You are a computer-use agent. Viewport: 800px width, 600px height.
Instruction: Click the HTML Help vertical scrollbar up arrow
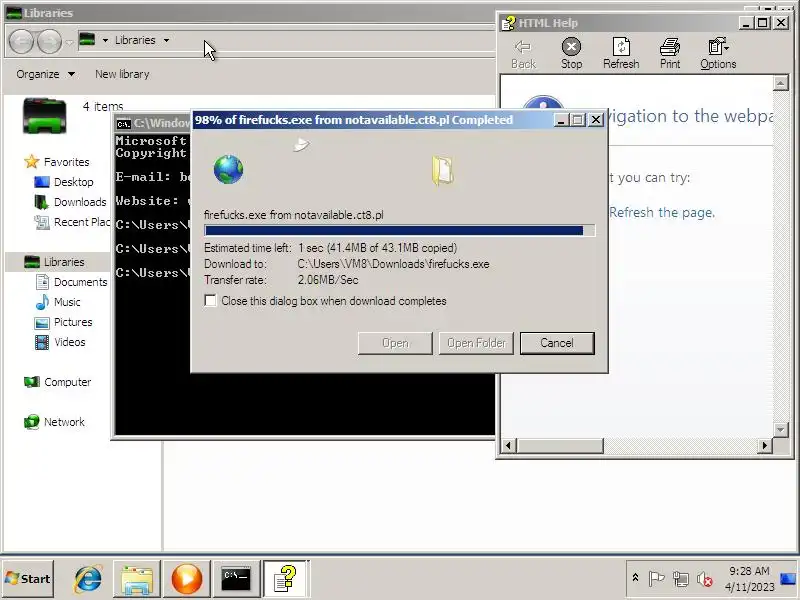[x=781, y=83]
